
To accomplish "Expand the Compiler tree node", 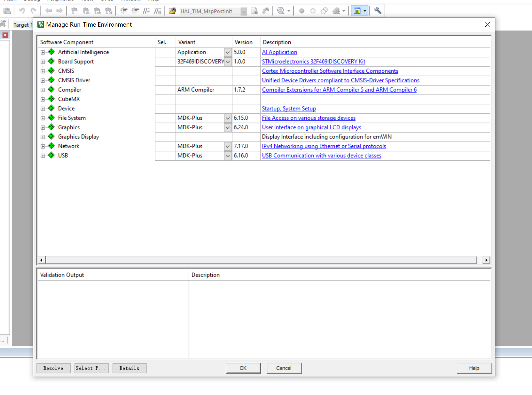I will (43, 90).
